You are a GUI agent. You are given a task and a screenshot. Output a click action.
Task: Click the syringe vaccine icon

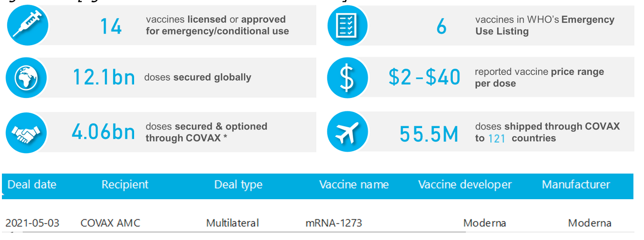28,25
